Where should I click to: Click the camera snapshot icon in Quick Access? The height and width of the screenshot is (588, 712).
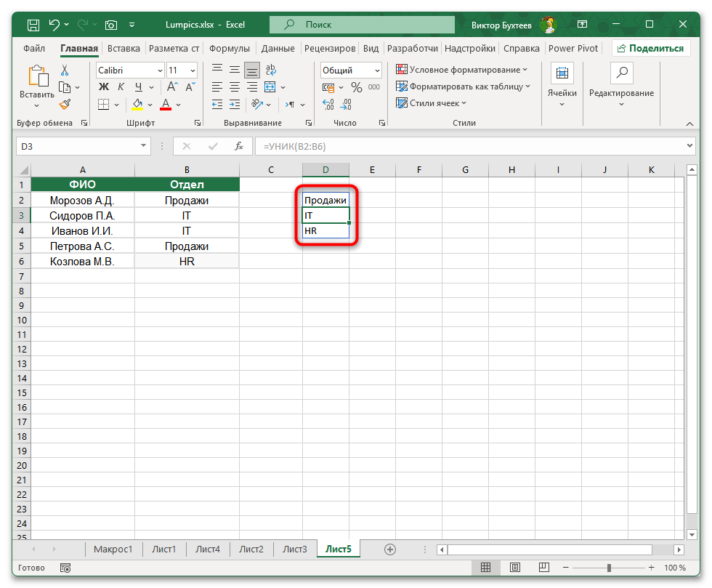pos(110,24)
